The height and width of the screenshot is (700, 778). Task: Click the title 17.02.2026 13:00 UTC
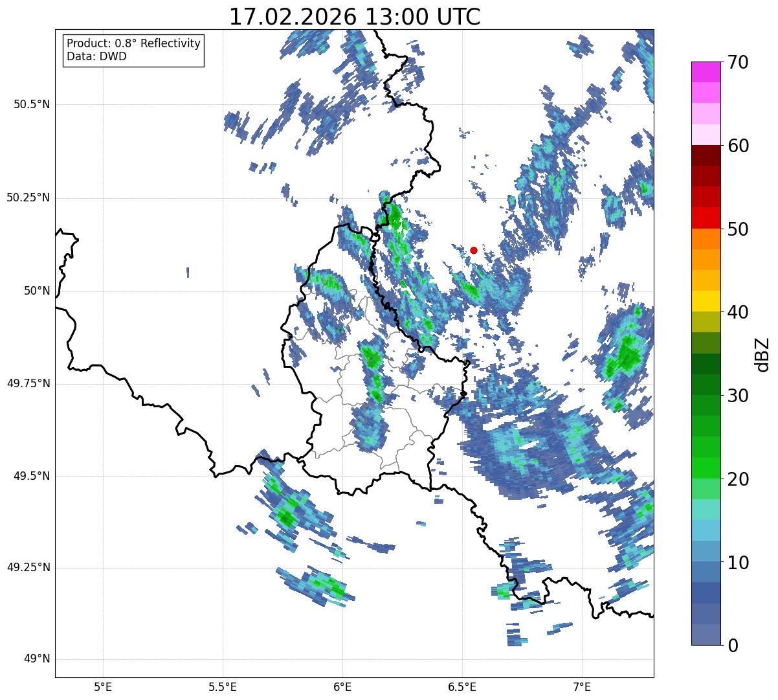[x=355, y=17]
